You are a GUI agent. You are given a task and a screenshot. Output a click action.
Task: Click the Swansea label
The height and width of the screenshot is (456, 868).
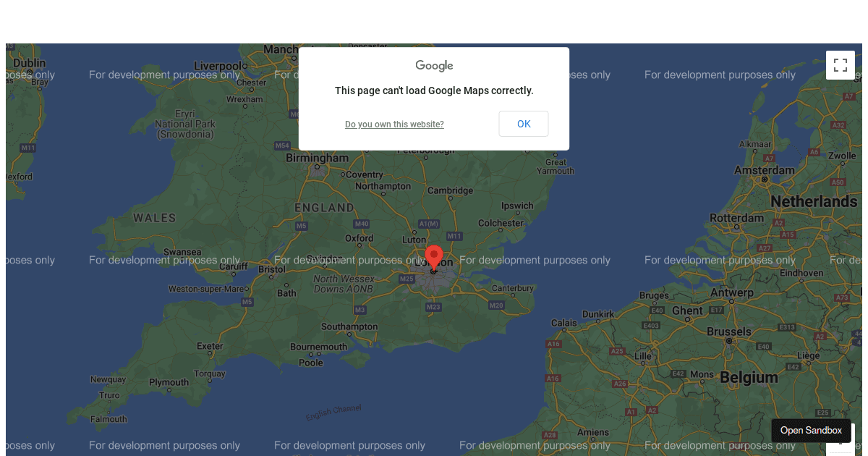(x=182, y=252)
